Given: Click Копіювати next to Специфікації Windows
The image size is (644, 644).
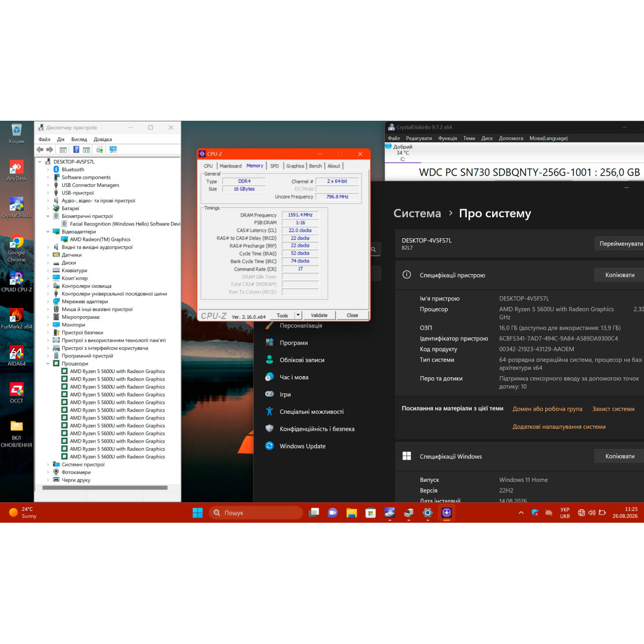Looking at the screenshot, I should (620, 456).
